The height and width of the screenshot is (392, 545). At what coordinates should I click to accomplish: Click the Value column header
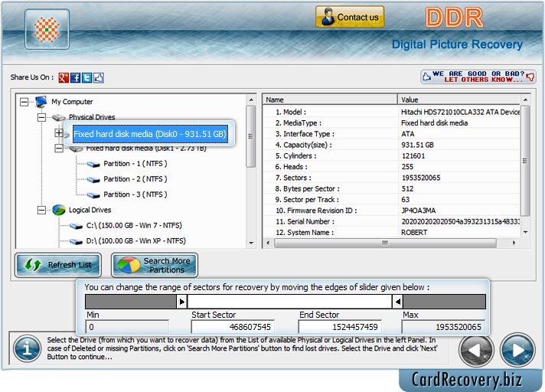click(459, 100)
